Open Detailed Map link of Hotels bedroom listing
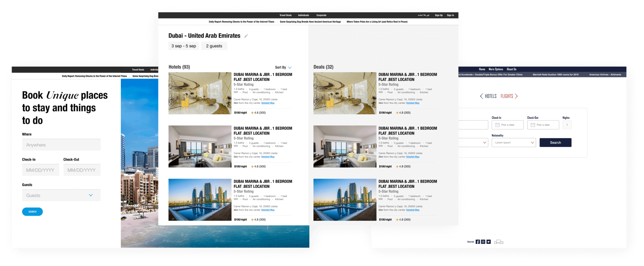644x266 pixels. coord(268,157)
